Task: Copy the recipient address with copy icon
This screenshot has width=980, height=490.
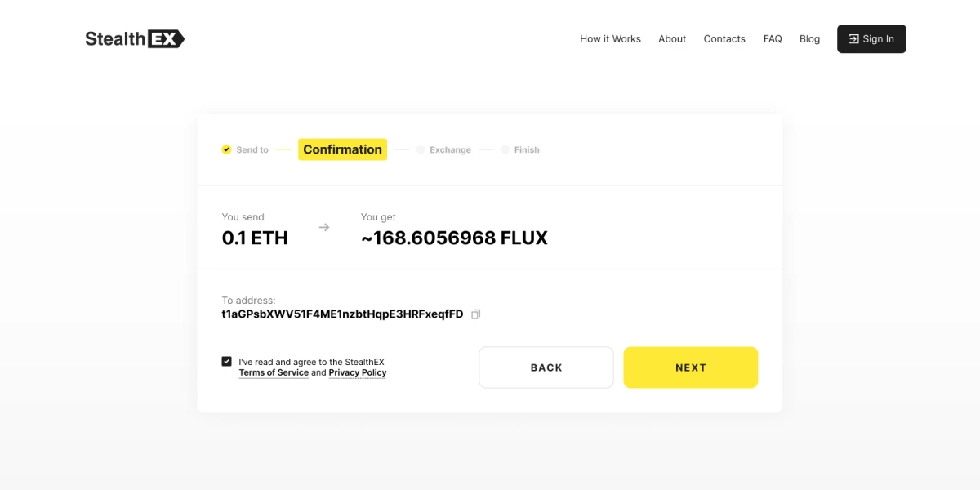Action: [x=476, y=314]
